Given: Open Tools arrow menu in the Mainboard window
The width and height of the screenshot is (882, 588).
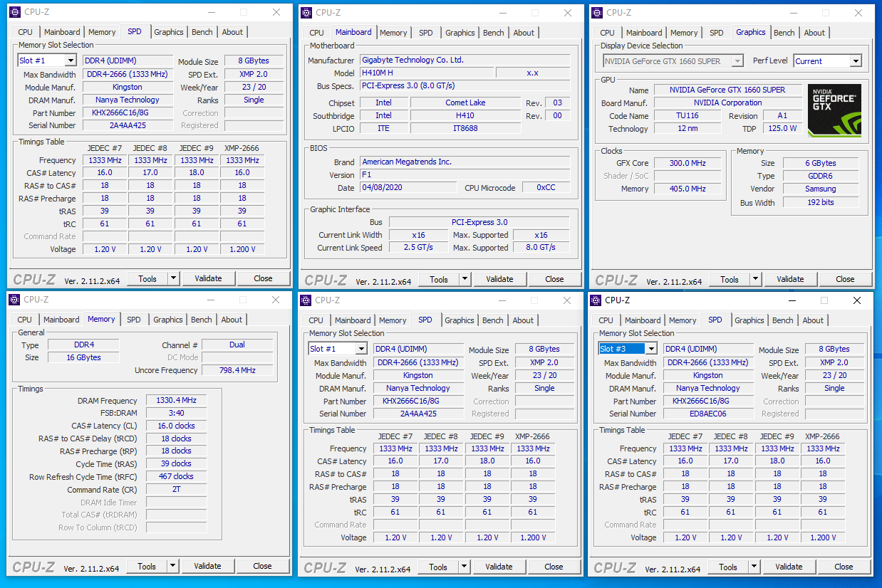Looking at the screenshot, I should pyautogui.click(x=465, y=280).
